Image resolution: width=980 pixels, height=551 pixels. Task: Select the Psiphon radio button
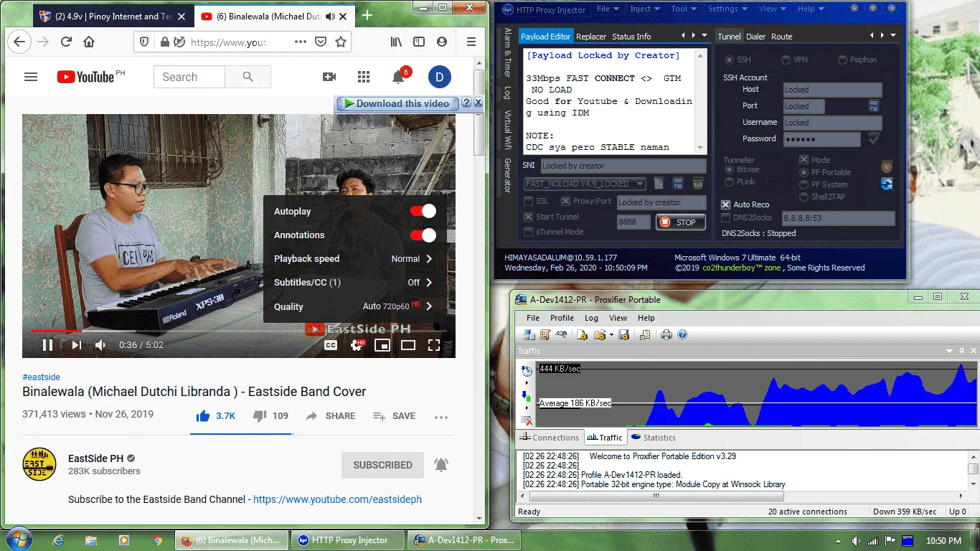point(843,60)
